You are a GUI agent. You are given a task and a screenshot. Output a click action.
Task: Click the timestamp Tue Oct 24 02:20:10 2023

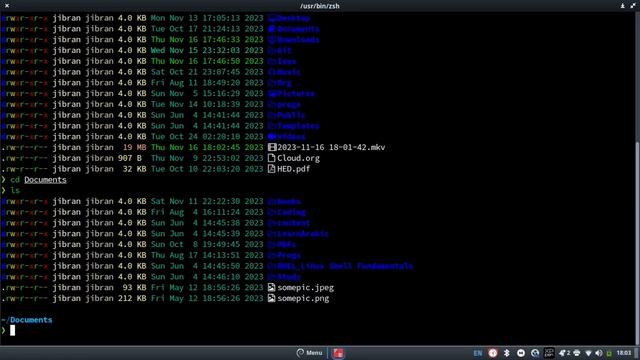tap(207, 136)
